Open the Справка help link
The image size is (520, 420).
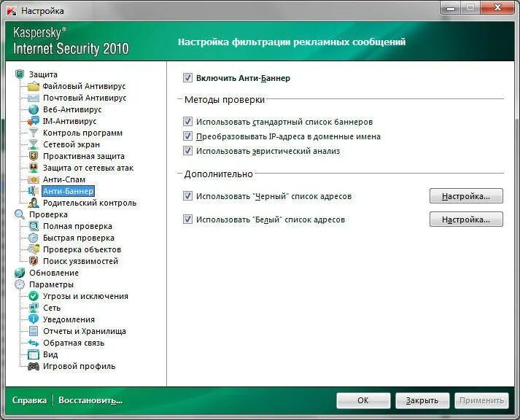pos(29,400)
